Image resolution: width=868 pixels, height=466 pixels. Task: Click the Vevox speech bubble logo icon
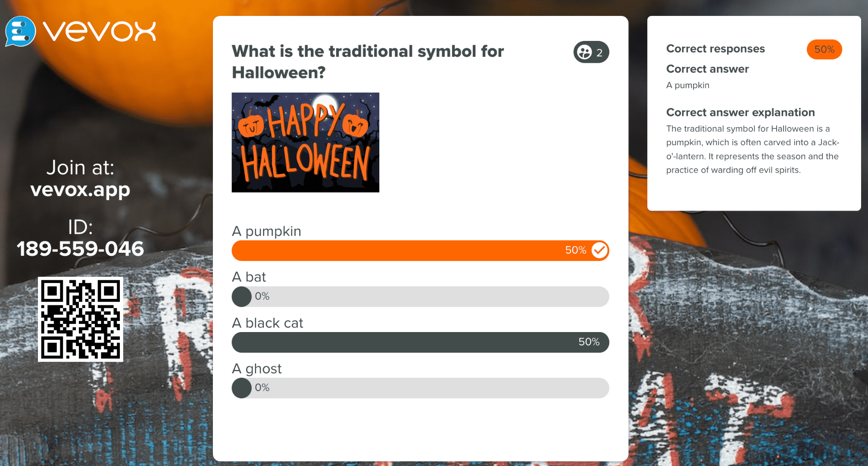pos(20,31)
